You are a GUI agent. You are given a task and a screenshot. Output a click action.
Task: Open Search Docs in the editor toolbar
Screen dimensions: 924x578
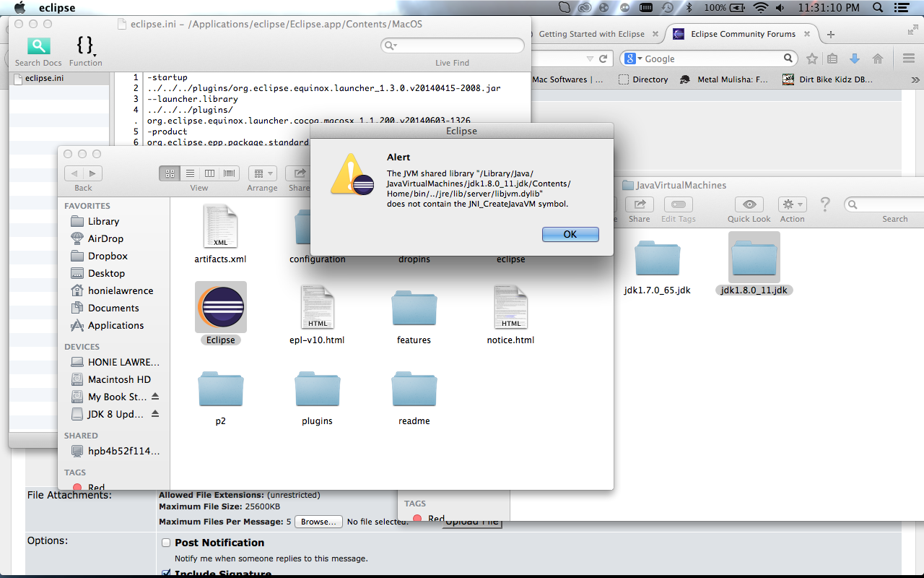(x=38, y=52)
